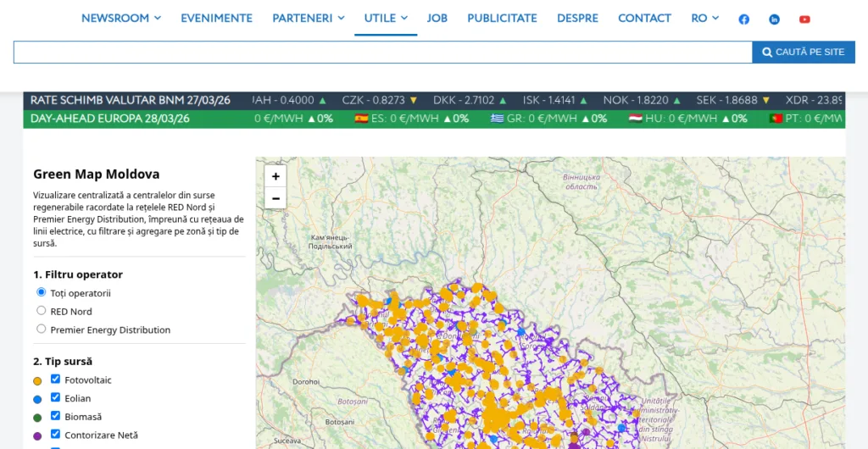The height and width of the screenshot is (449, 868).
Task: Open the LinkedIn page icon
Action: [774, 19]
